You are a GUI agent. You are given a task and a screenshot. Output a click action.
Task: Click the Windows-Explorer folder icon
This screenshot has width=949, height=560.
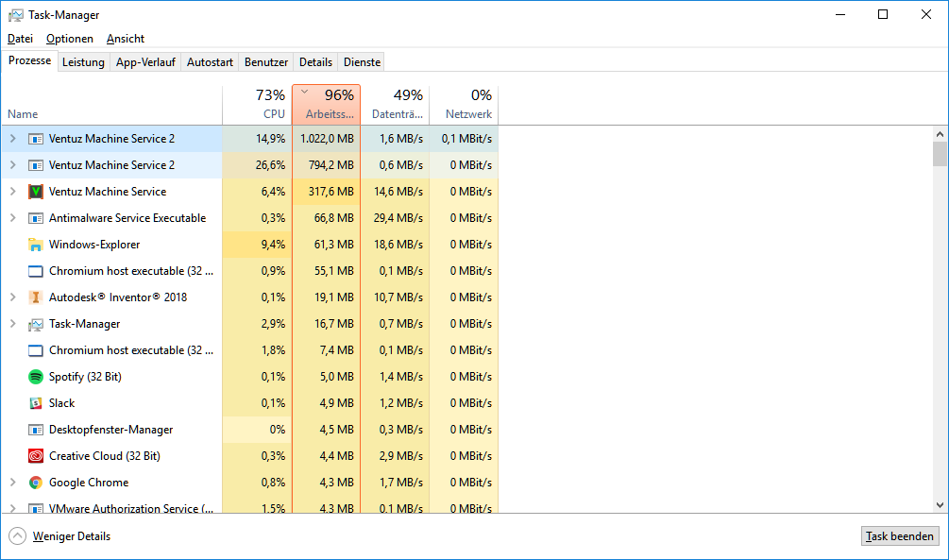tap(36, 245)
